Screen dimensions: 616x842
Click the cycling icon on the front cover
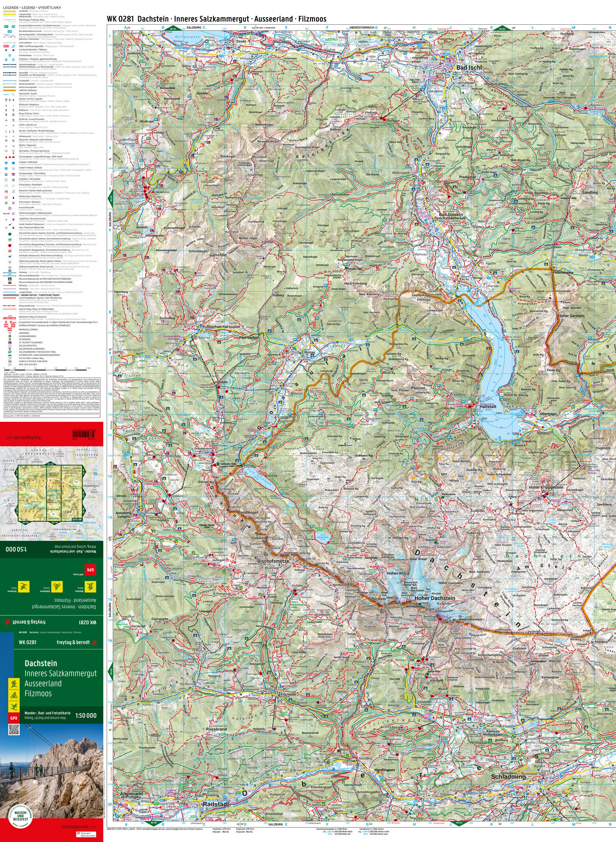[14, 696]
